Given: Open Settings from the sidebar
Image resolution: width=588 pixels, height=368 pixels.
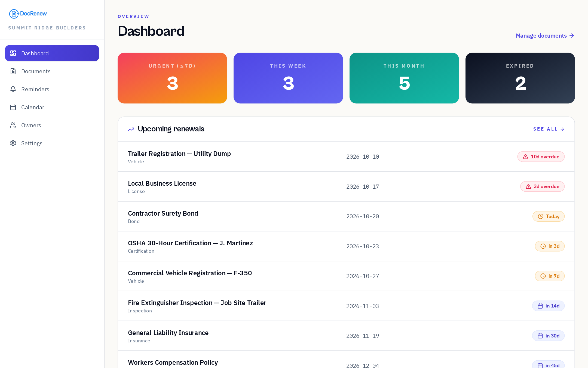Looking at the screenshot, I should click(52, 143).
